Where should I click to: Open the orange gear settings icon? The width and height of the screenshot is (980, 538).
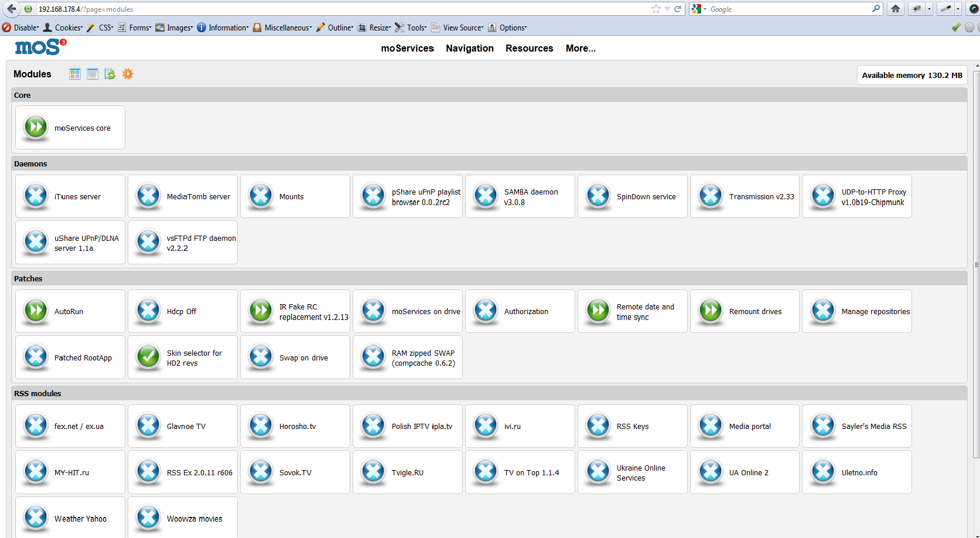point(128,74)
